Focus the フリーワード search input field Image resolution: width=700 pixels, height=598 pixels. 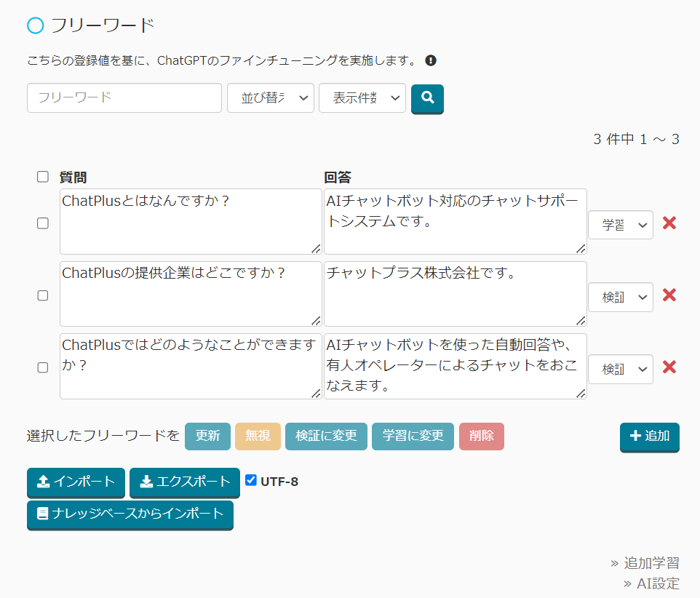124,97
